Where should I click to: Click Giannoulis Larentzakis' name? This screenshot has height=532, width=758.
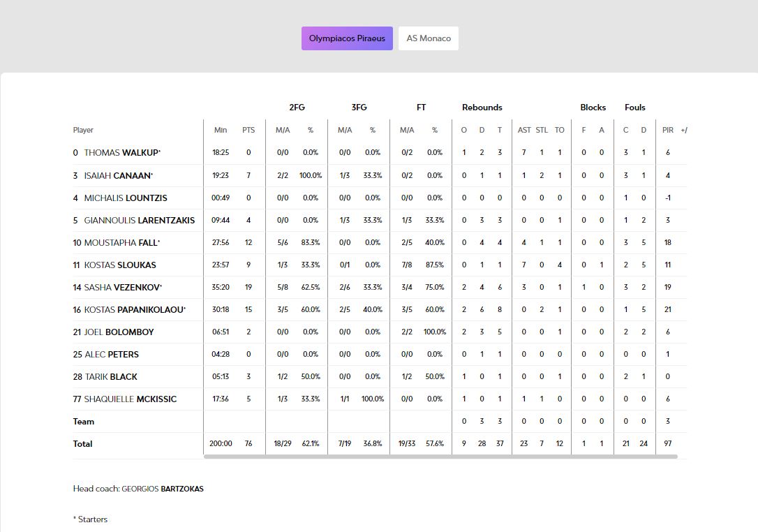(139, 220)
